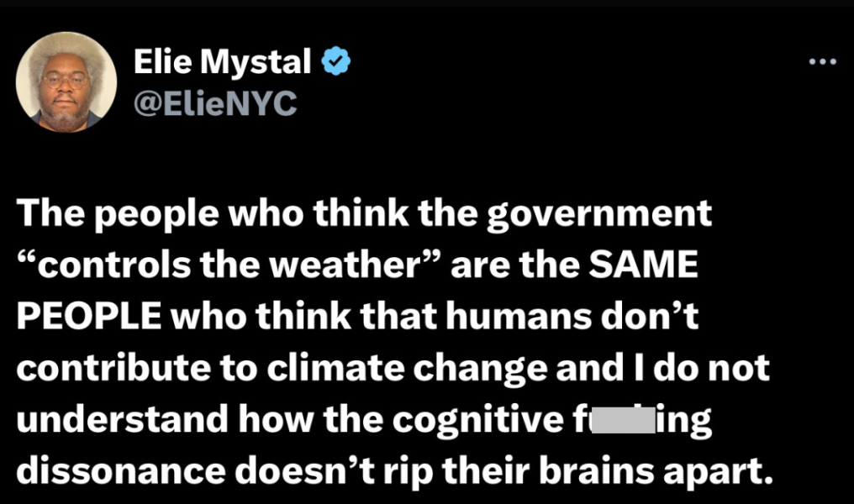This screenshot has height=504, width=854.
Task: Open the @ElieNYC handle link
Action: coord(215,102)
